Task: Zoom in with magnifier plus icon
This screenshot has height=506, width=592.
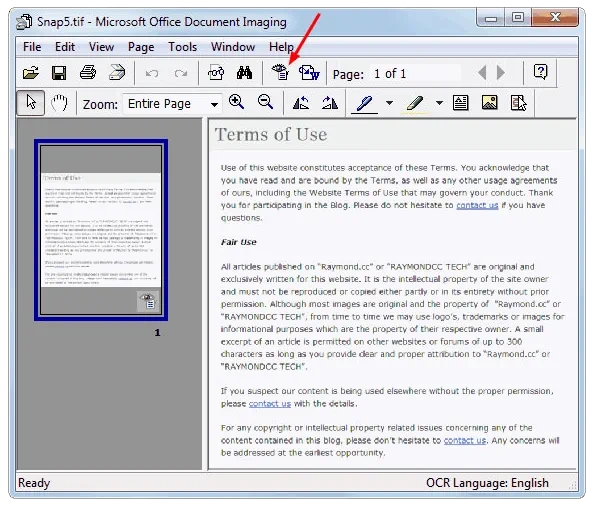Action: coord(236,102)
